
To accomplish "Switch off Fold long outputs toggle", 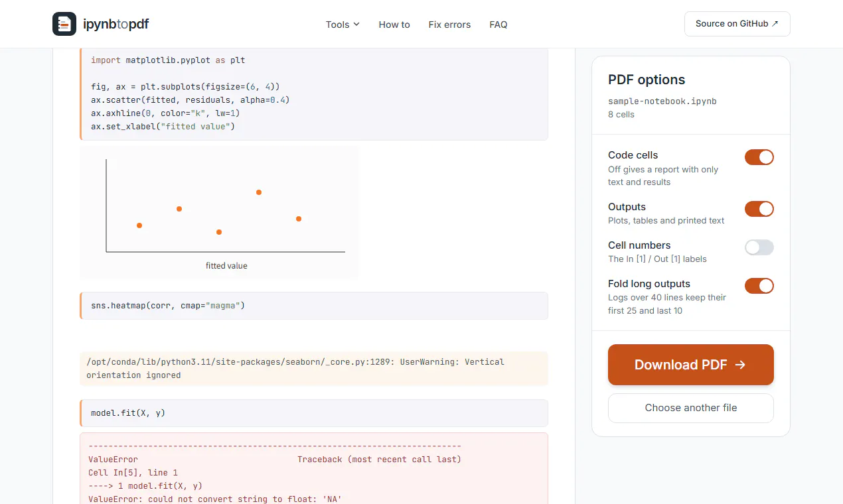I will click(759, 286).
